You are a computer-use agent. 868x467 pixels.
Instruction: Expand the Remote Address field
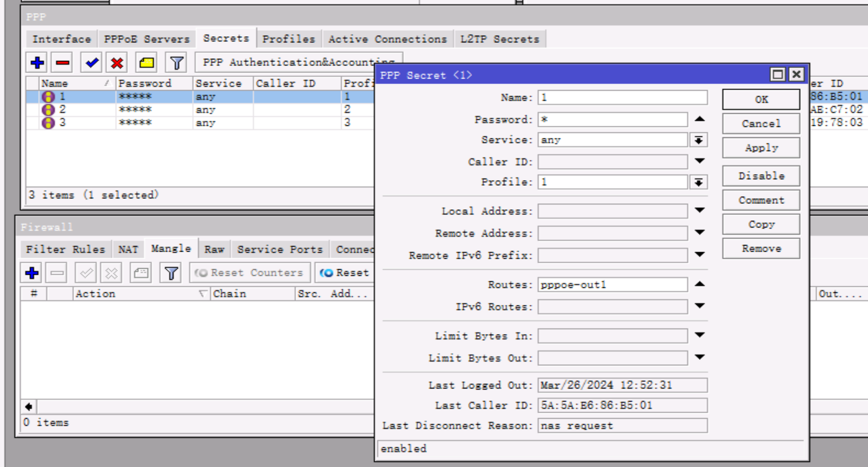[699, 232]
